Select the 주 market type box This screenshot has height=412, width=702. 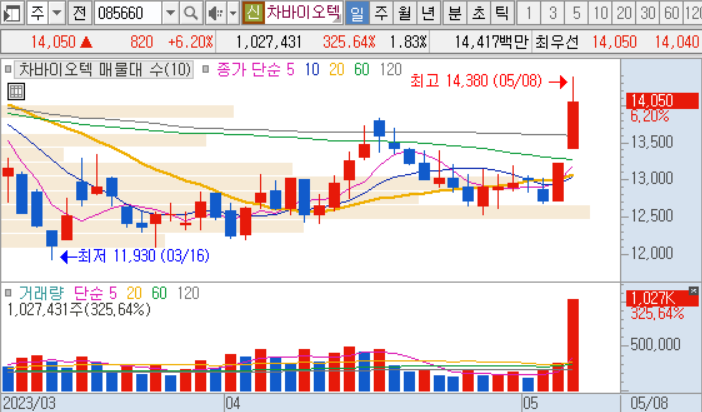[x=38, y=13]
